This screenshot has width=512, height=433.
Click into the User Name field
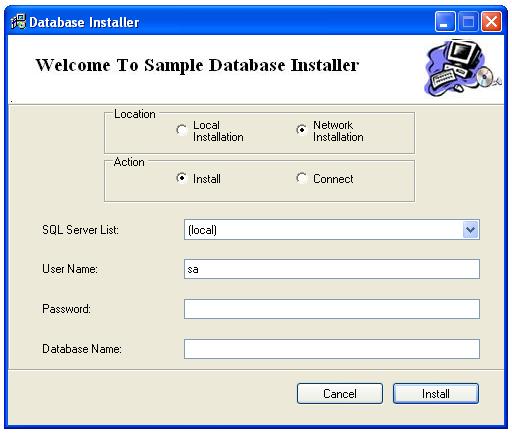point(332,269)
